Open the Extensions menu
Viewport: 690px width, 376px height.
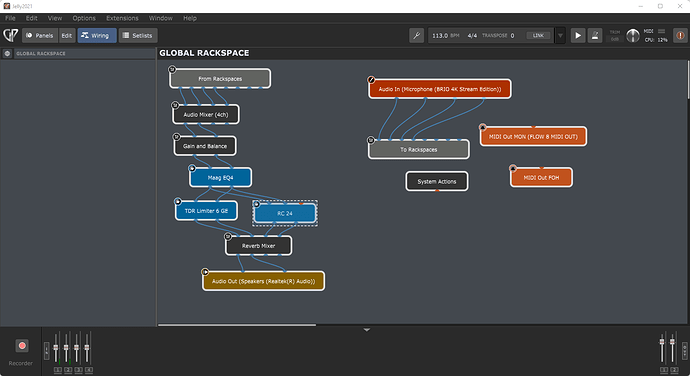click(x=122, y=18)
